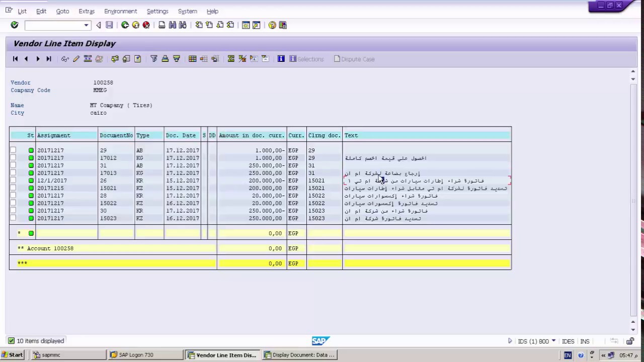Tick checkbox for document 30 row
Viewport: 644px width, 362px height.
click(x=13, y=210)
